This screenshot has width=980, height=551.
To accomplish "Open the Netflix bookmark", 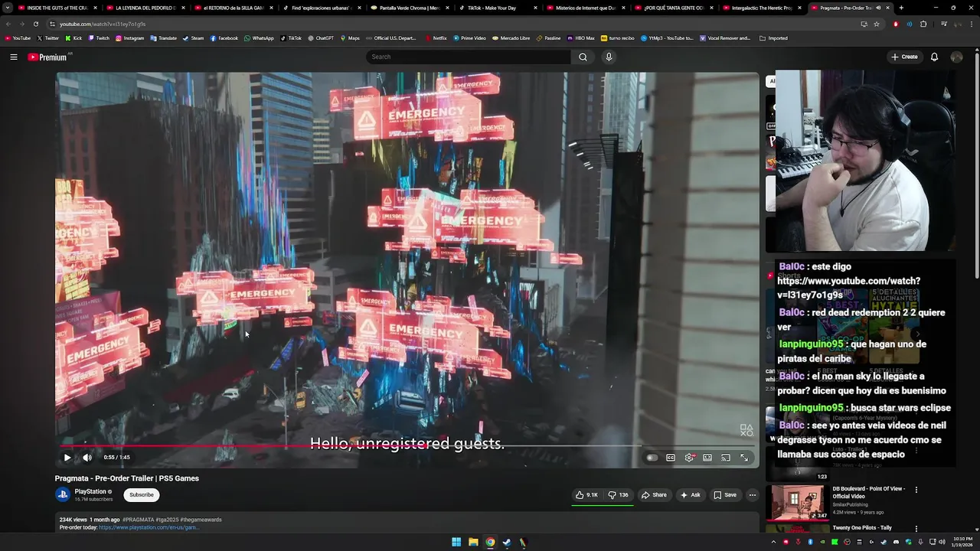I will pyautogui.click(x=436, y=37).
